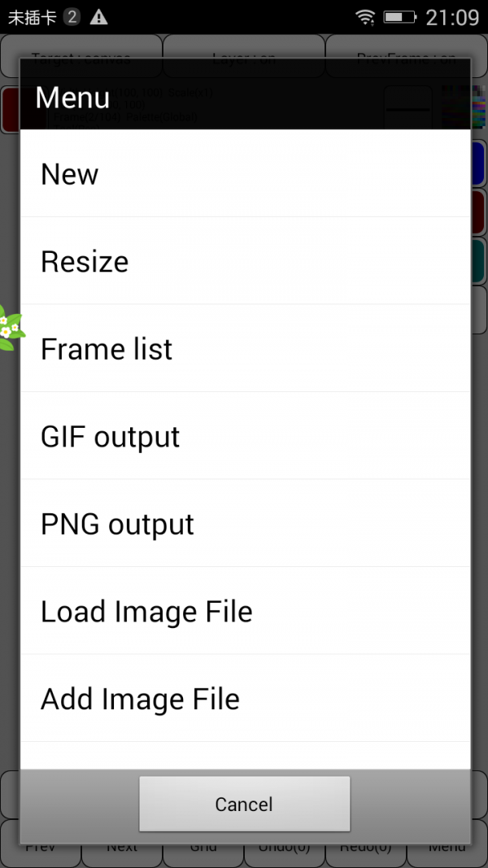Tap the notification count badge
The width and height of the screenshot is (488, 868).
[72, 17]
